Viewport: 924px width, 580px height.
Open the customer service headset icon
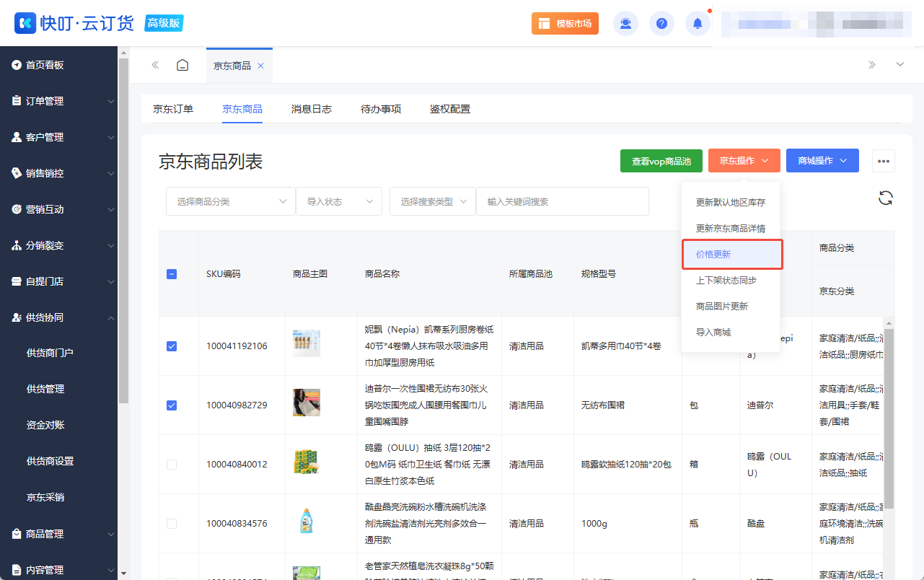(625, 24)
